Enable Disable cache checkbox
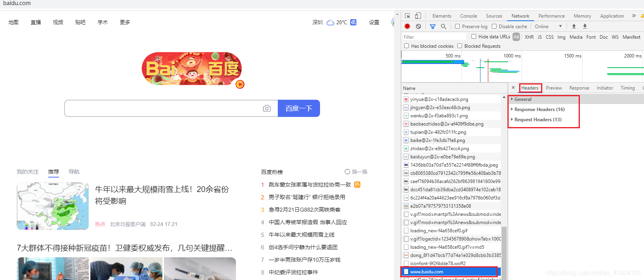Image resolution: width=644 pixels, height=280 pixels. pos(494,26)
